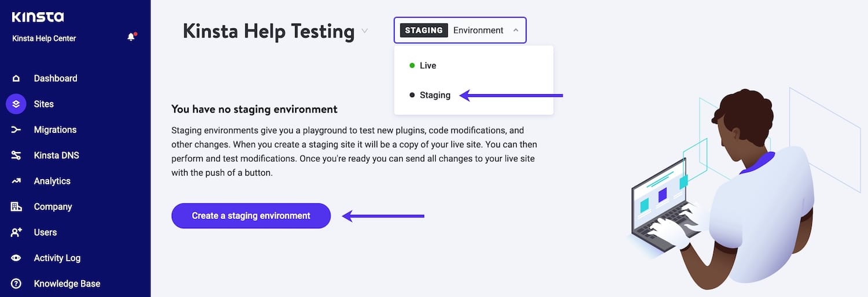Open the Activity Log page
Image resolution: width=868 pixels, height=297 pixels.
(57, 258)
